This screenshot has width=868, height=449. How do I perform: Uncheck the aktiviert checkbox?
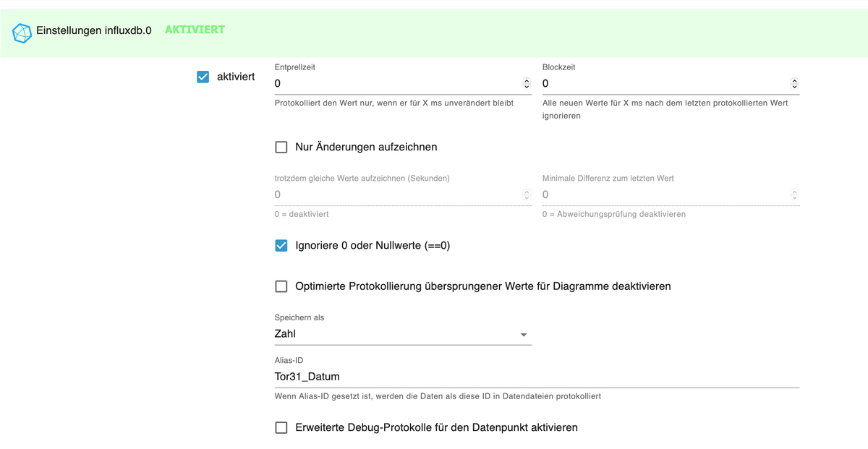203,77
